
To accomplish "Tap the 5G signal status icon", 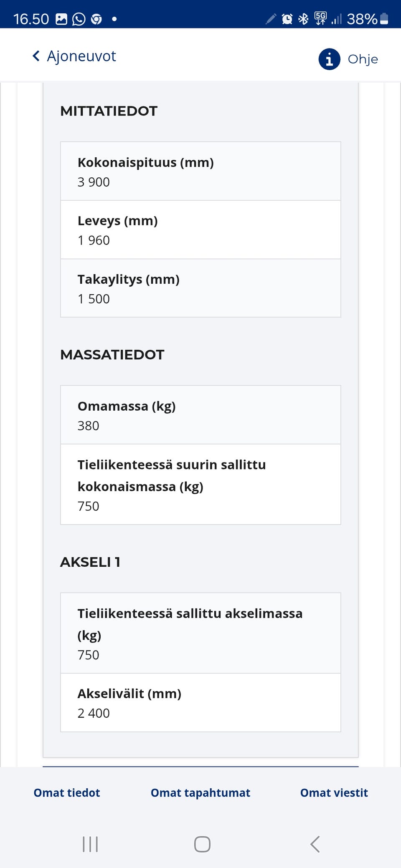I will [320, 18].
